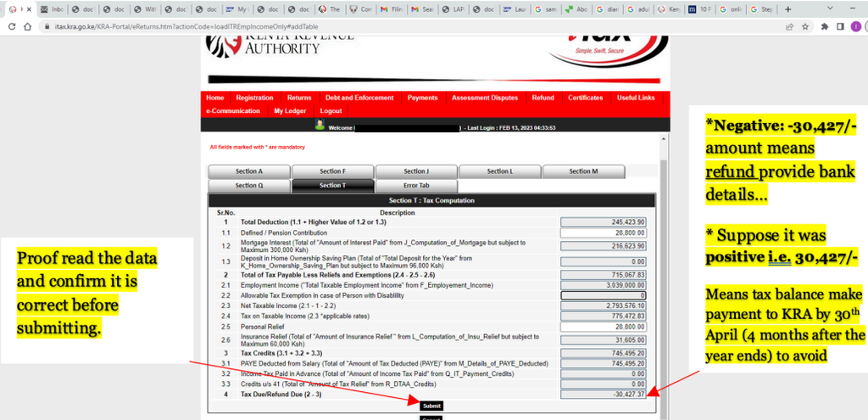The width and height of the screenshot is (868, 420).
Task: Click the share page icon in address bar
Action: click(x=790, y=26)
